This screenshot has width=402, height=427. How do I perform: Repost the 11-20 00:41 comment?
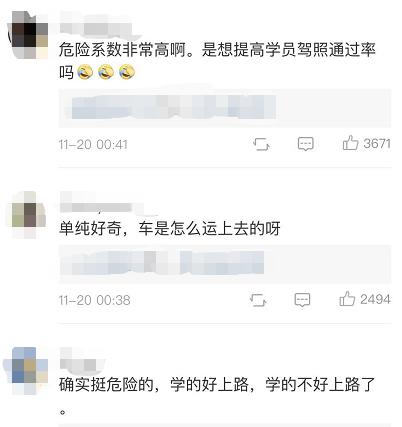pos(261,144)
